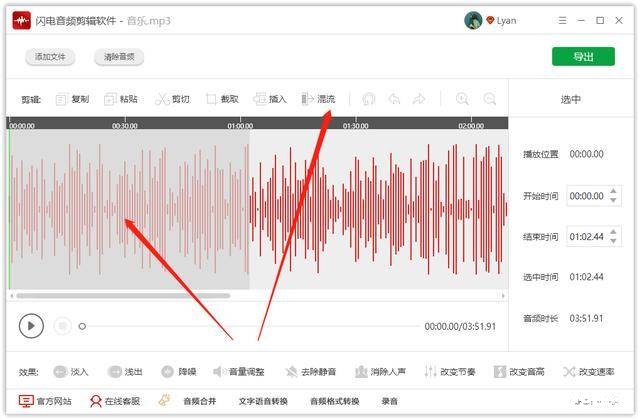The height and width of the screenshot is (420, 640).
Task: Apply the 淡入 fade-in effect
Action: [71, 372]
